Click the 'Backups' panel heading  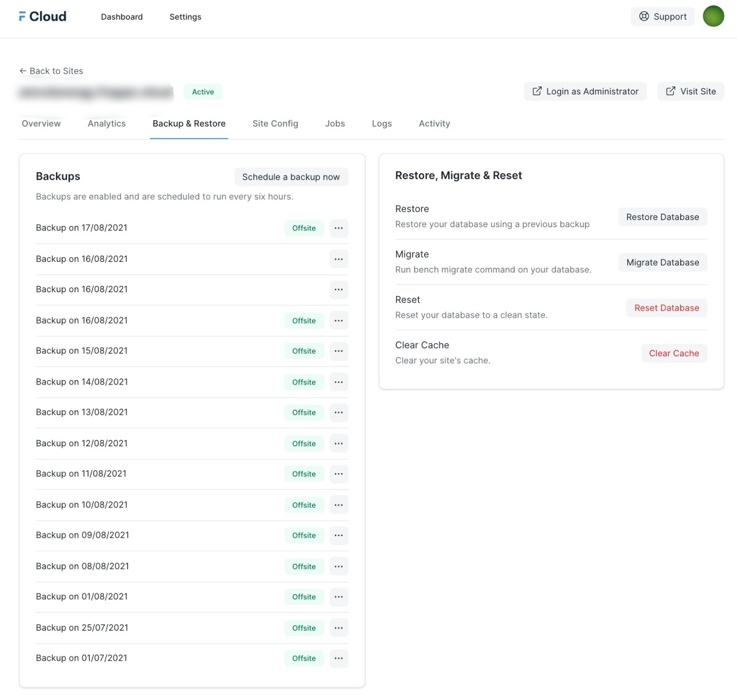pos(58,176)
